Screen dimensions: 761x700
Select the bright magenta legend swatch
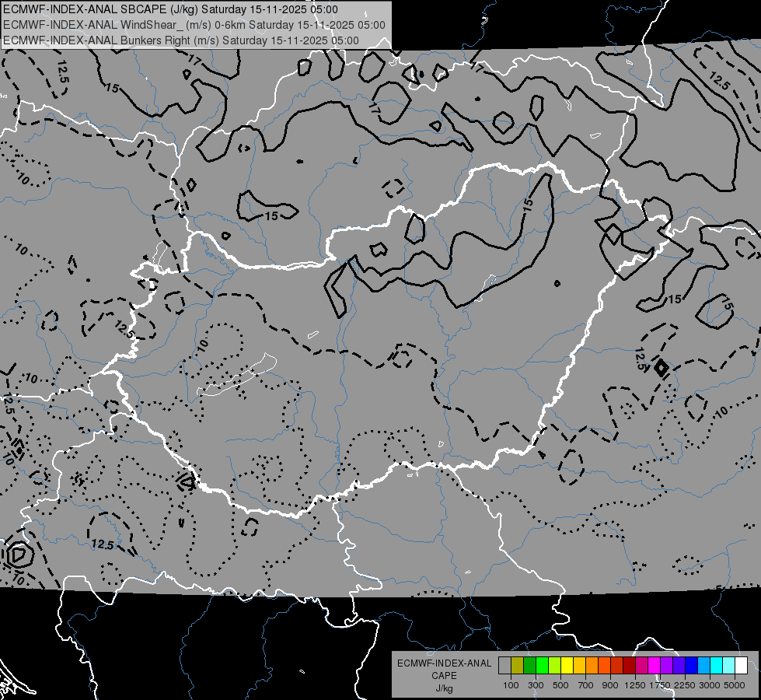point(655,666)
